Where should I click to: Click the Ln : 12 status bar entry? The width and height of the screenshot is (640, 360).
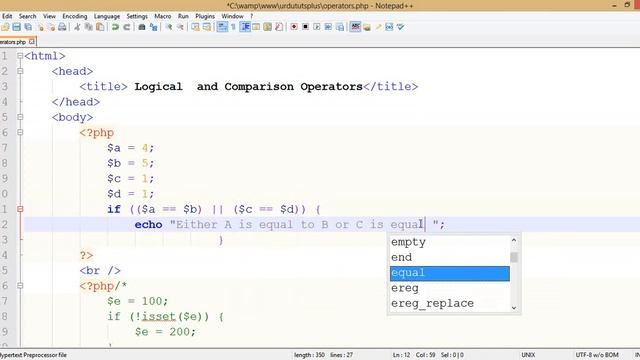[401, 355]
